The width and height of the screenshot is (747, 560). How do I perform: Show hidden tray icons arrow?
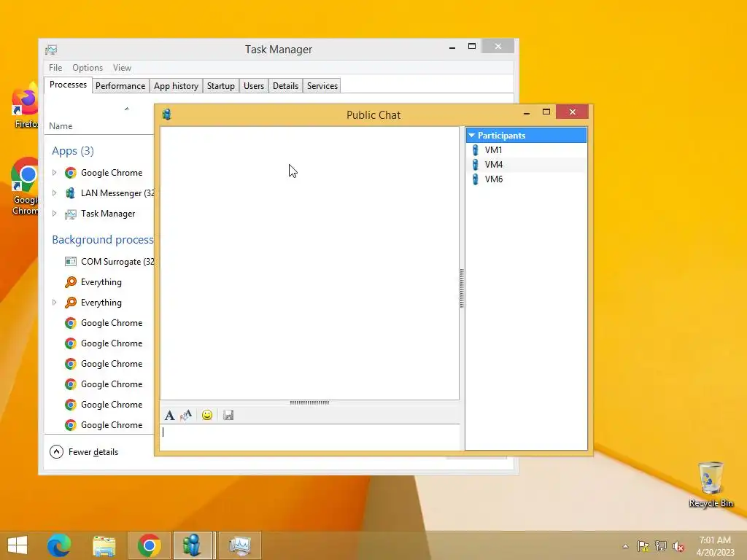625,546
